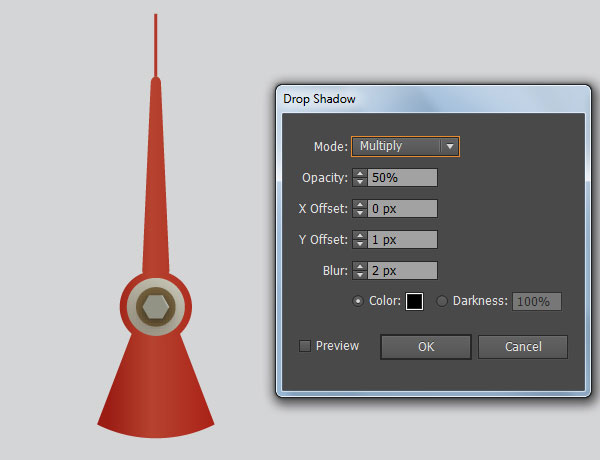Increase Y Offset with the up arrow
The width and height of the screenshot is (600, 460).
pos(360,235)
